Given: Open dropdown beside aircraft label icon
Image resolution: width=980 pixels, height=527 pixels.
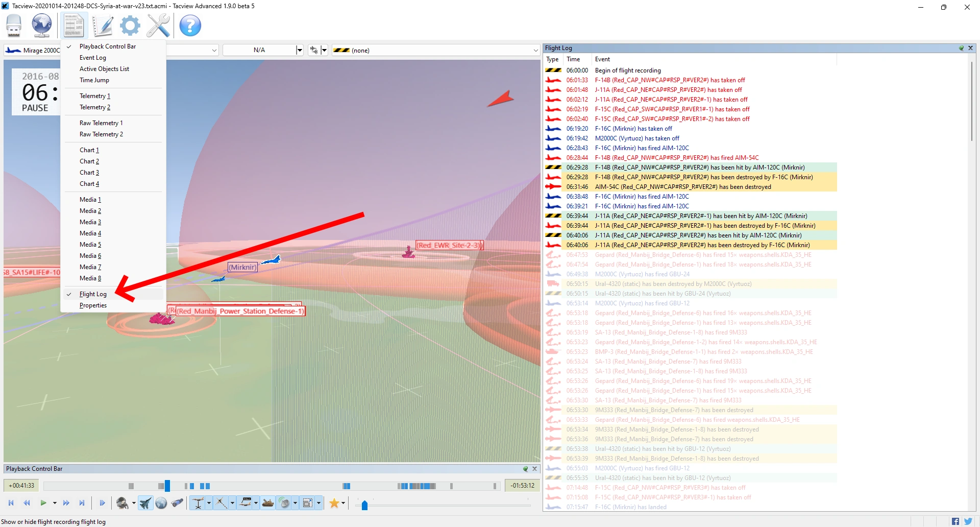Looking at the screenshot, I should click(256, 504).
